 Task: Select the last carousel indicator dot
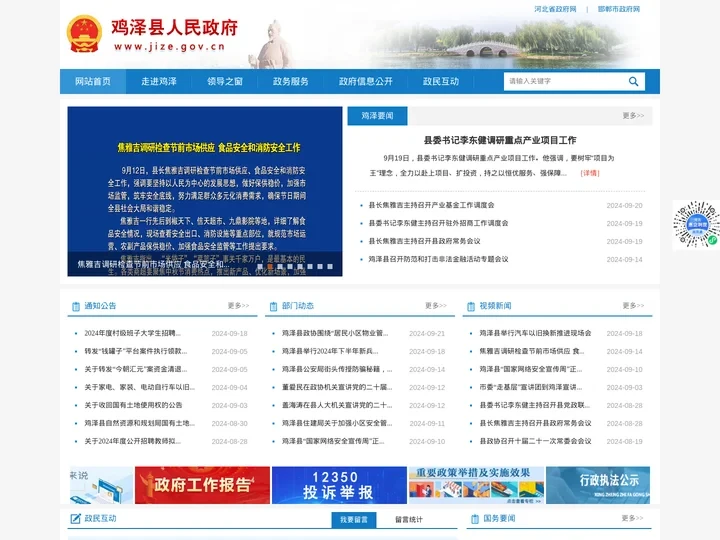coord(330,266)
